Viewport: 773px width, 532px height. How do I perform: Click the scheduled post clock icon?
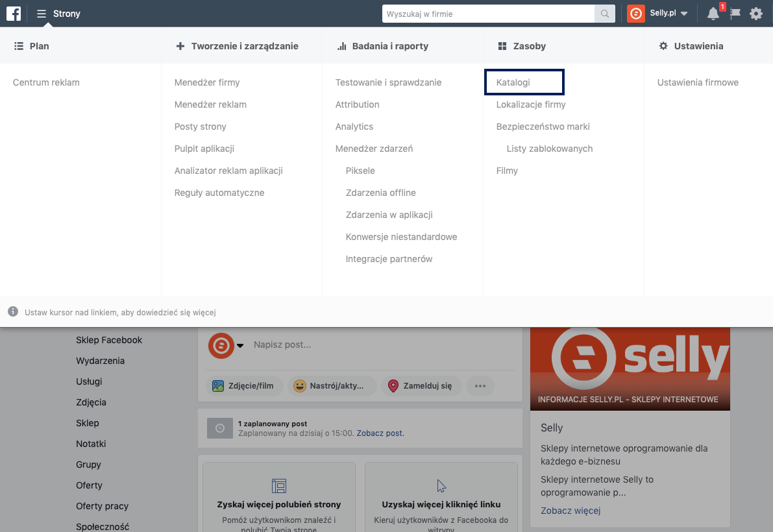pos(220,428)
